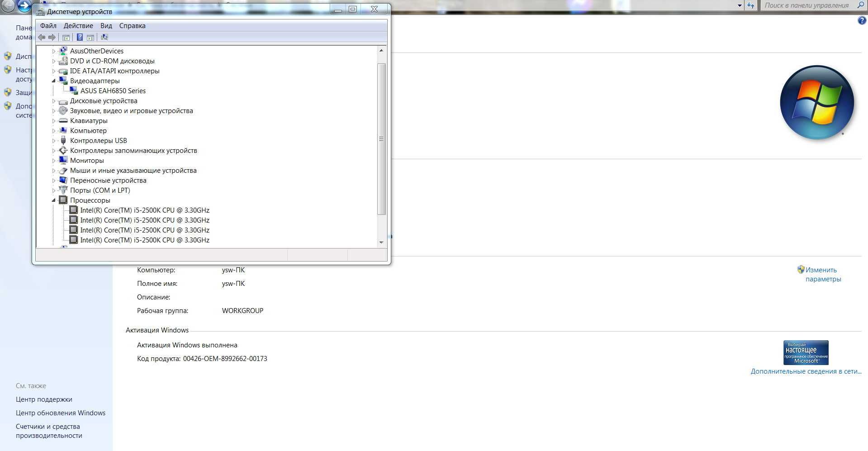
Task: Click product code 00426-OEM-8992662-00173
Action: pos(225,359)
